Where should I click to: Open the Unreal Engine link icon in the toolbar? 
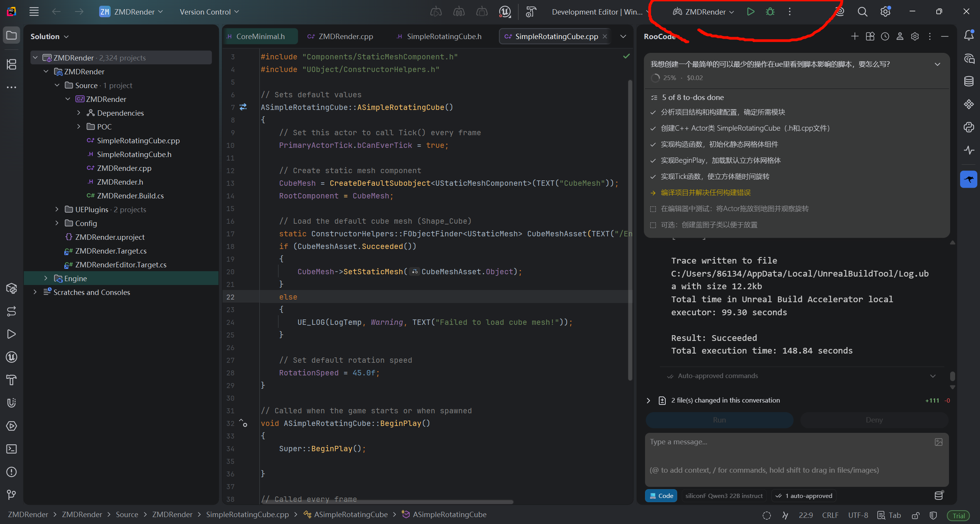(x=505, y=11)
